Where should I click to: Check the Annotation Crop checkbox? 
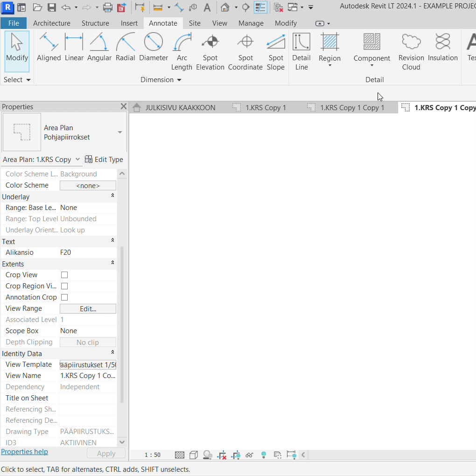point(64,297)
